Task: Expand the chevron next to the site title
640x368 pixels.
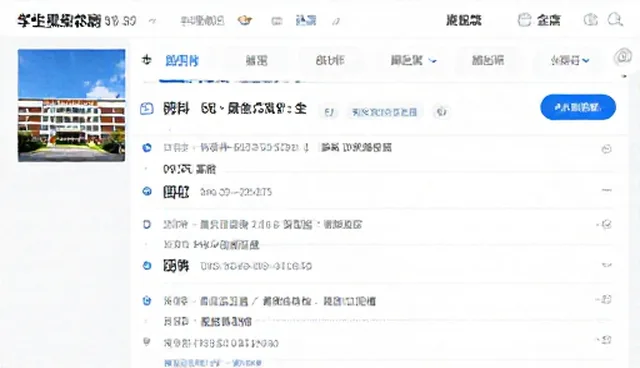Action: 152,20
